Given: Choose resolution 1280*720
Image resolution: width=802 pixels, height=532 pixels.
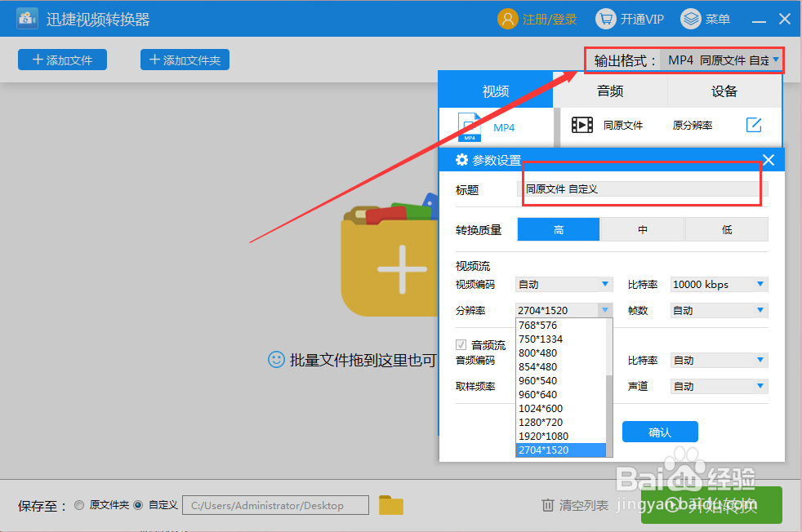Looking at the screenshot, I should tap(561, 422).
